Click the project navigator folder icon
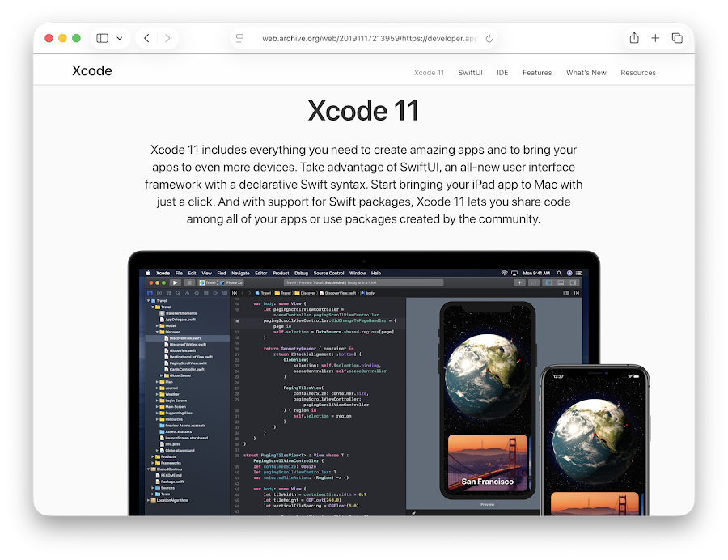 [150, 293]
